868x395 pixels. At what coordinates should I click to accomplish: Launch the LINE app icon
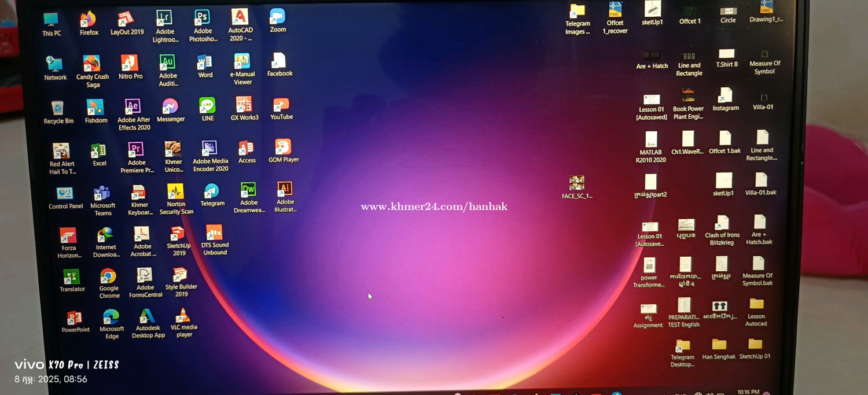coord(207,109)
